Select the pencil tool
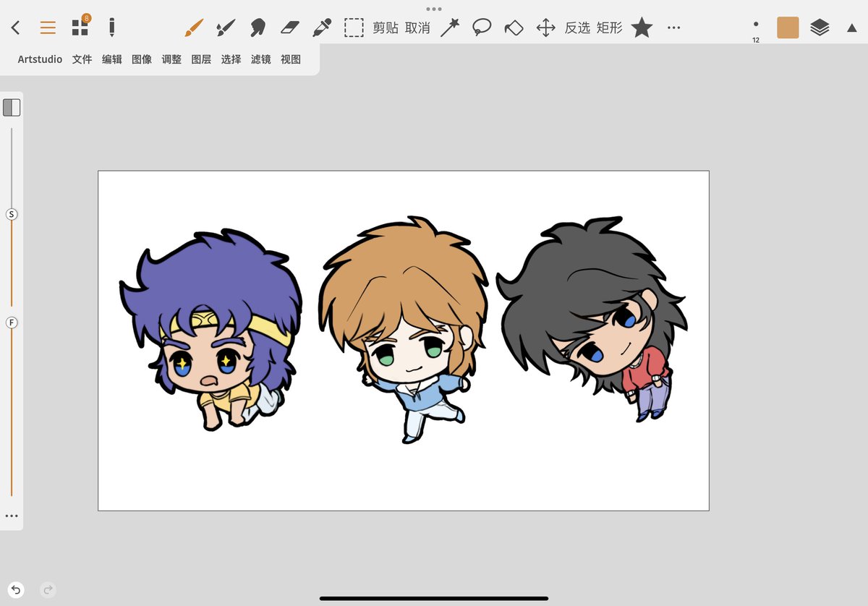868x606 pixels. click(x=111, y=27)
